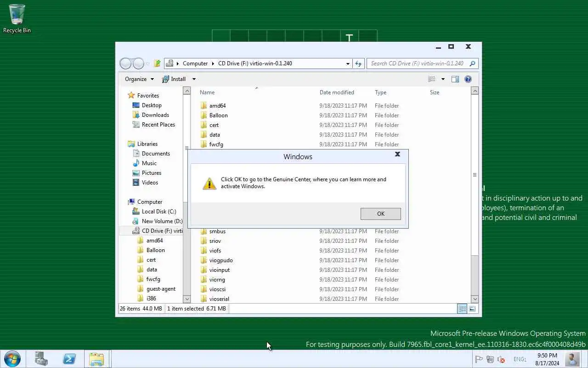Click the user tile on the taskbar

tap(572, 359)
